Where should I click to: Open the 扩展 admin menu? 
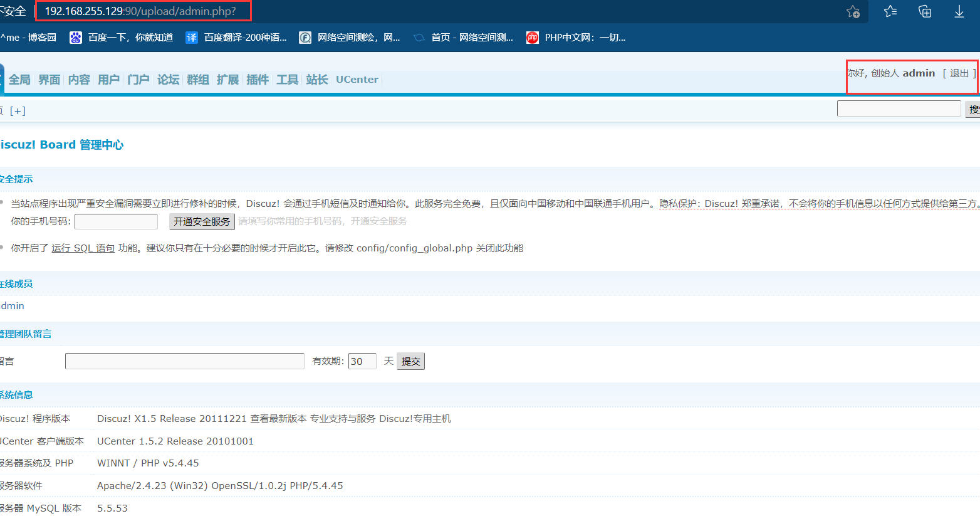[227, 80]
